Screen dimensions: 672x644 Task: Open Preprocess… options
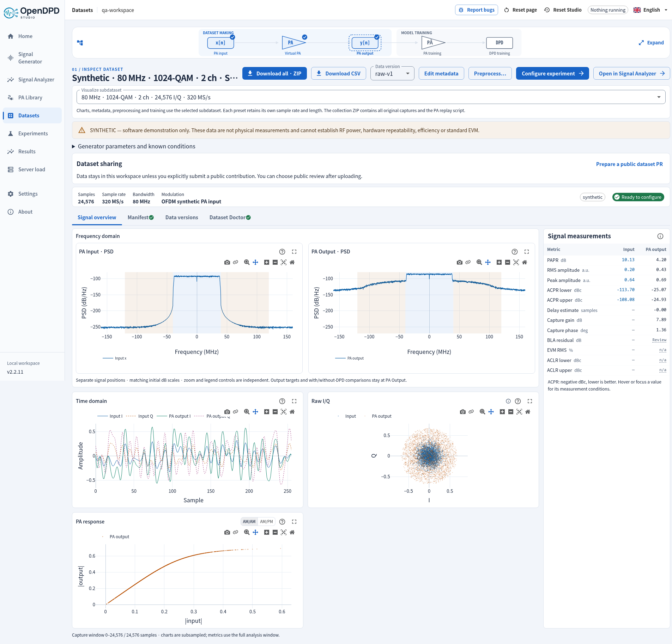pos(490,73)
